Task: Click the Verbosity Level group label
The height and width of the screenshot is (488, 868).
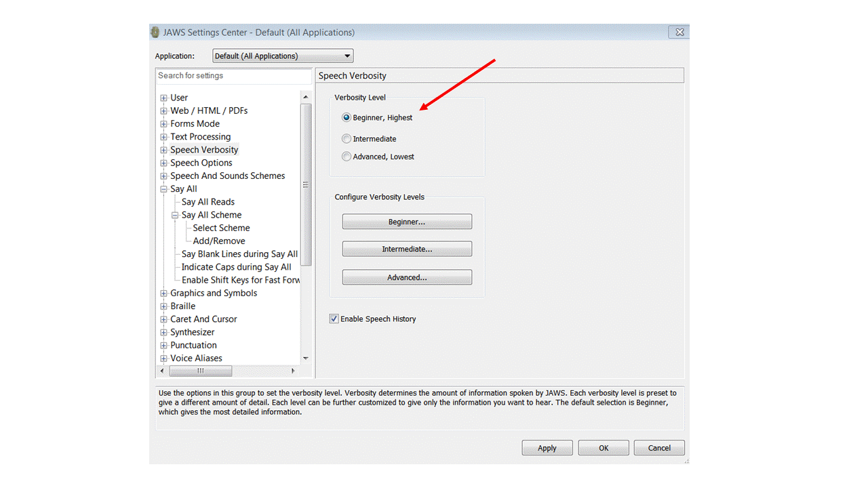Action: pyautogui.click(x=360, y=98)
